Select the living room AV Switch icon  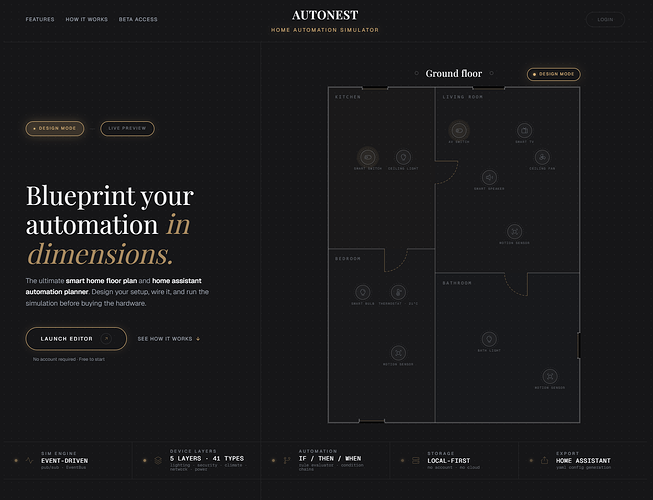tap(459, 131)
